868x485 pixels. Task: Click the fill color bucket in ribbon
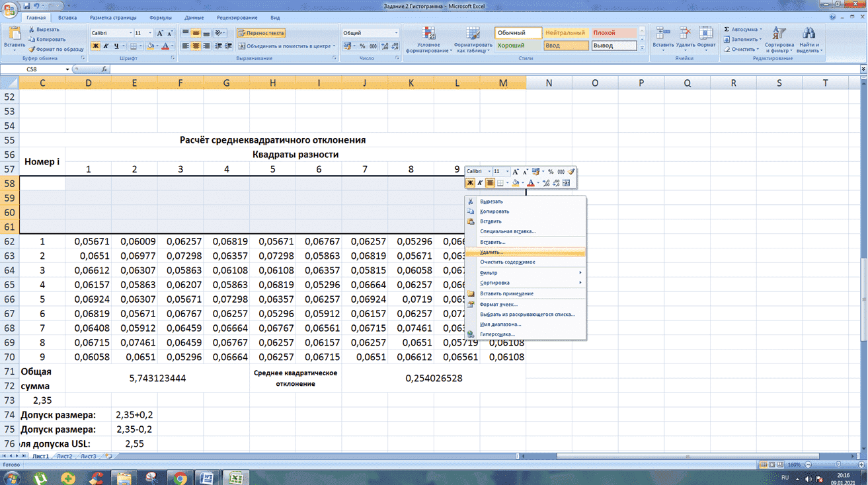point(150,46)
